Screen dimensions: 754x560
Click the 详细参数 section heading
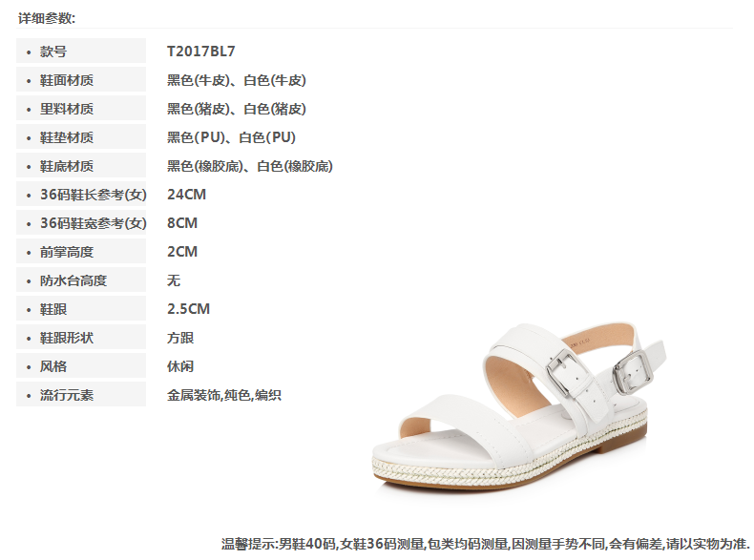(x=47, y=18)
